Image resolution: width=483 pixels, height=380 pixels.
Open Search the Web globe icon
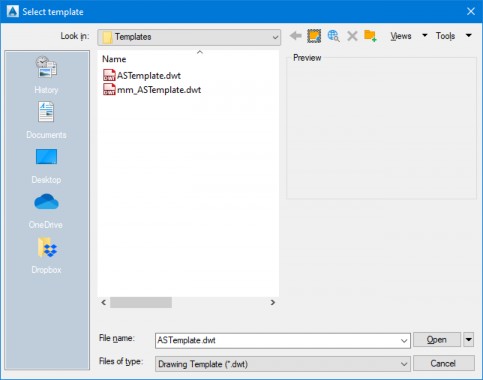click(x=333, y=36)
